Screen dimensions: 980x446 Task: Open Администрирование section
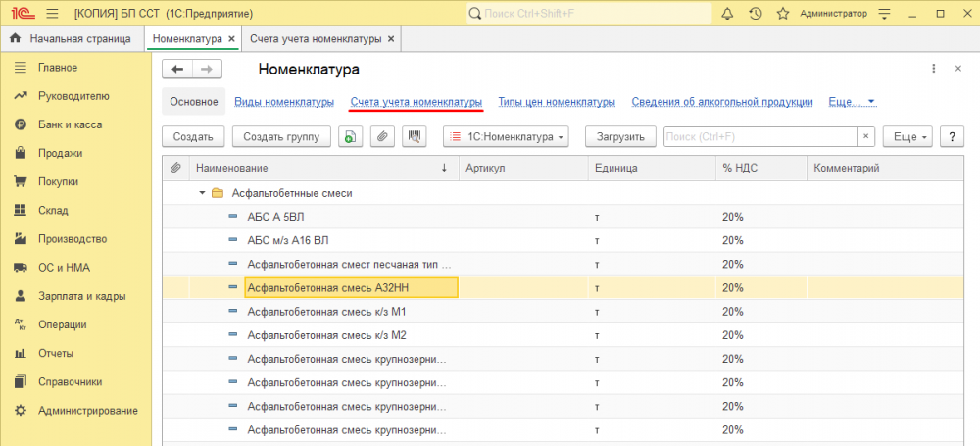(88, 411)
